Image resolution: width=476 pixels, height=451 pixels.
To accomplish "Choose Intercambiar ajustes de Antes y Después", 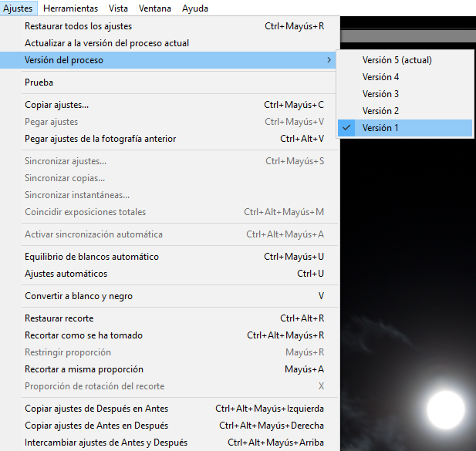I will (x=168, y=443).
